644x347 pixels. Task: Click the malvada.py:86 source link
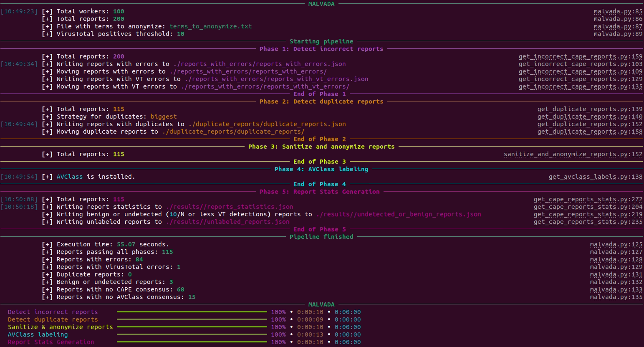coord(618,19)
